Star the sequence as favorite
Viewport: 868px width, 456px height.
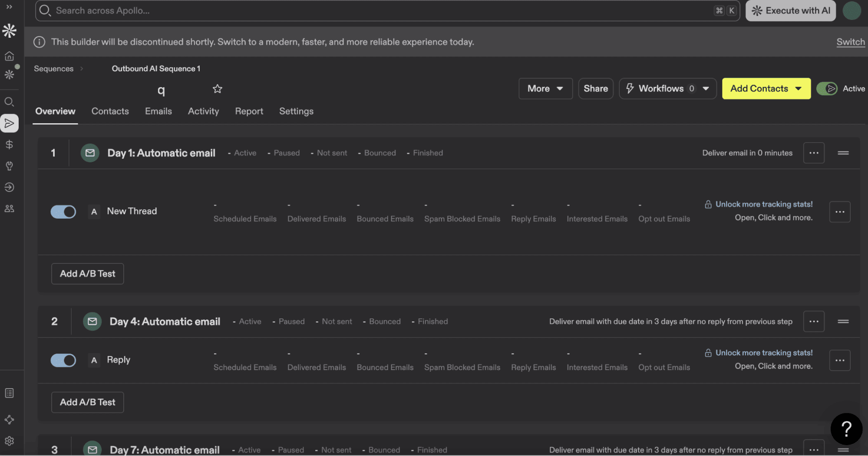coord(217,89)
